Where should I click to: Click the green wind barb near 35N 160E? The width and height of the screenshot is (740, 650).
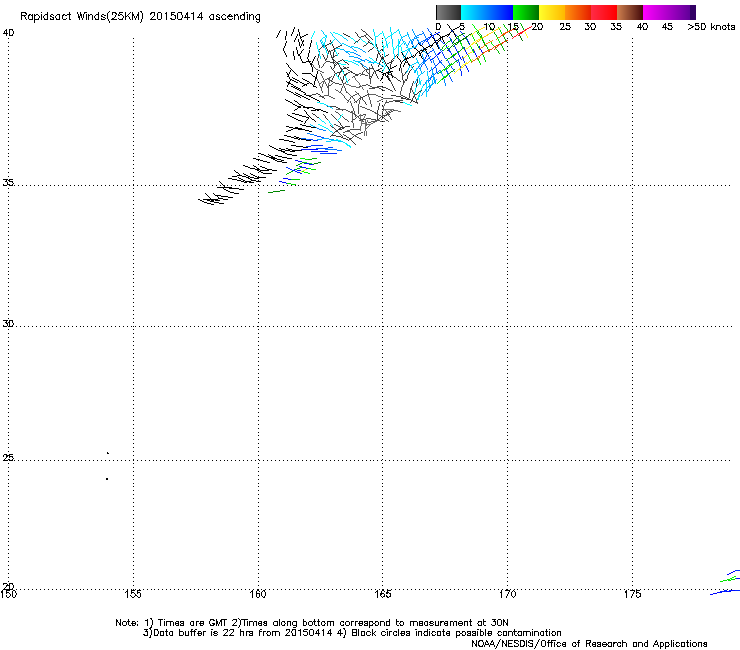277,192
